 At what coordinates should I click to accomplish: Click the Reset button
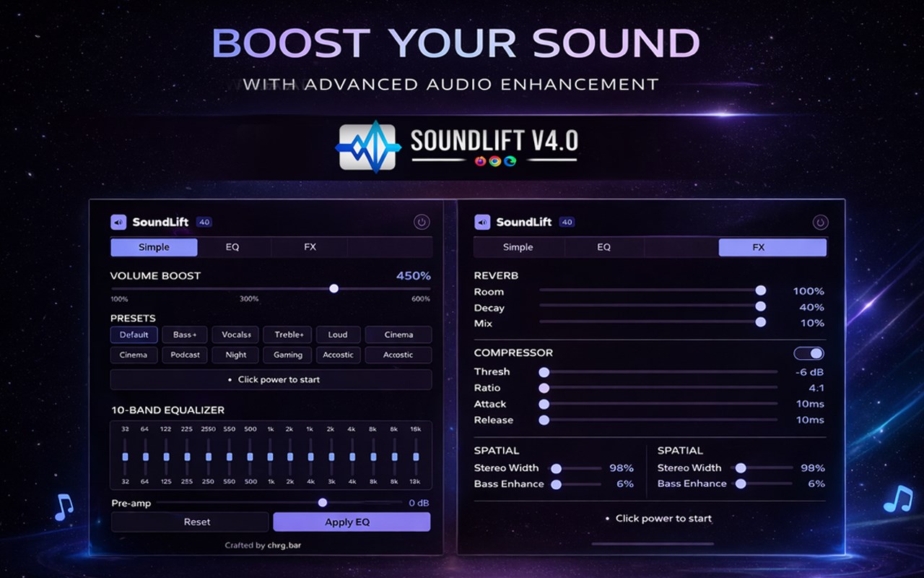190,522
